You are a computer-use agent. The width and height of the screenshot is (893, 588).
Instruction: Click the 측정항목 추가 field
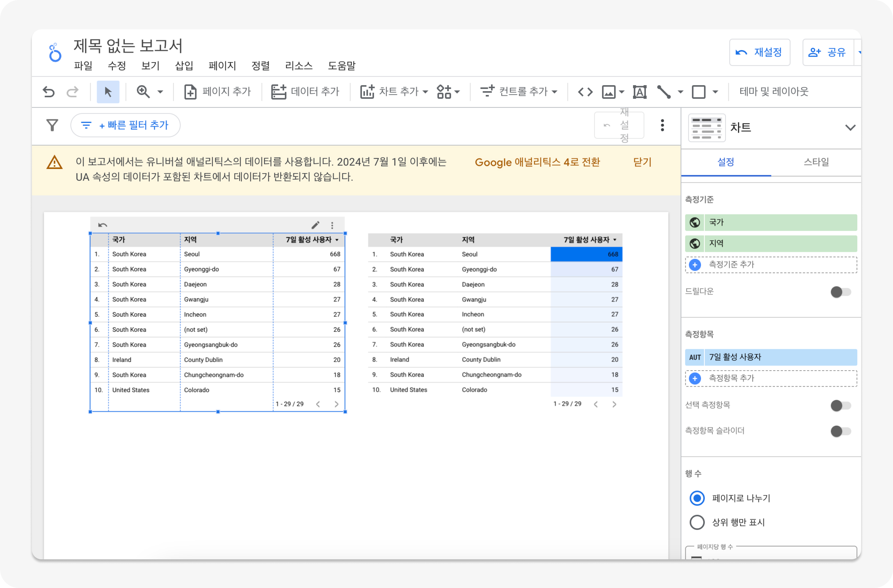(771, 378)
